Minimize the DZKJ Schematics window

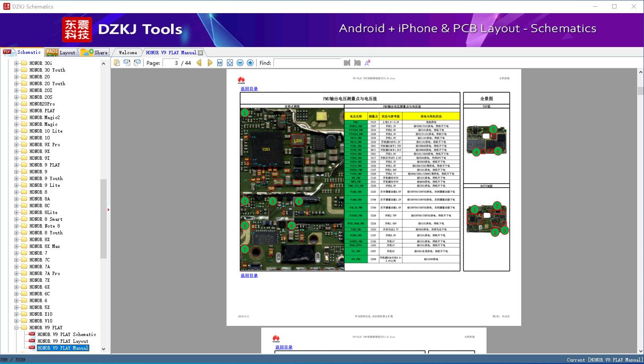click(x=595, y=6)
